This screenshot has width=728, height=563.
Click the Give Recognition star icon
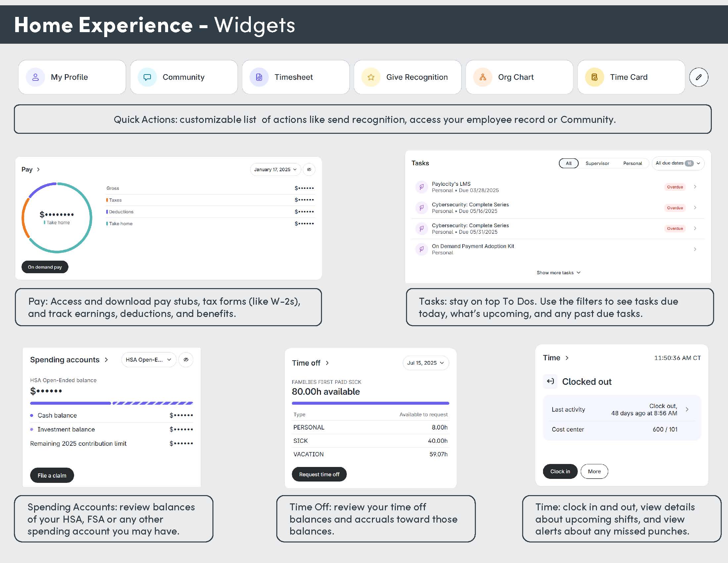click(371, 77)
